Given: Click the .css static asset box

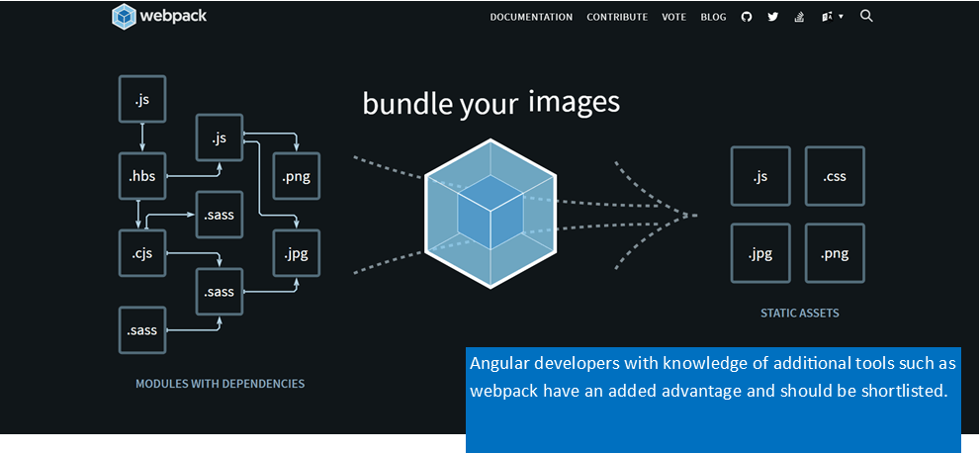Looking at the screenshot, I should (x=835, y=176).
